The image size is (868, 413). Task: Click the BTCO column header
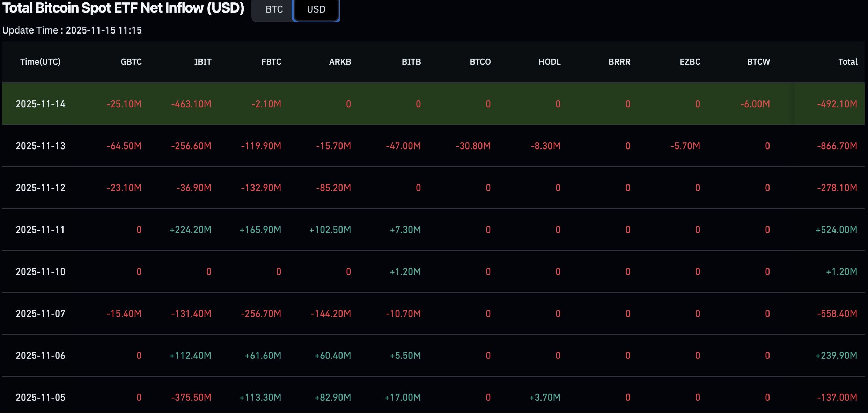(x=480, y=62)
